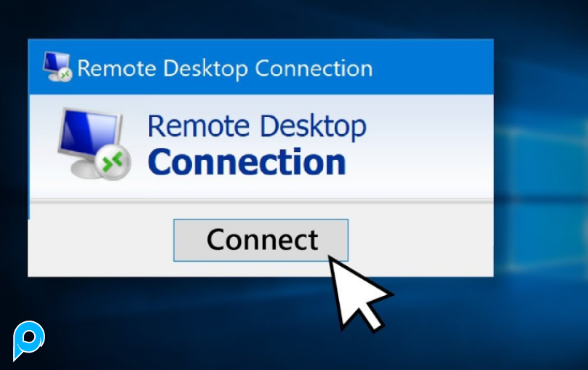Click the small Remote Desktop icon in title bar
This screenshot has height=370, width=588.
[x=57, y=67]
